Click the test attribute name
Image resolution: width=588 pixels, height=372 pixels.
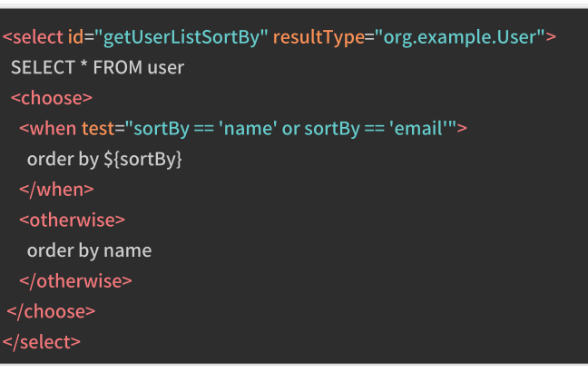(99, 128)
